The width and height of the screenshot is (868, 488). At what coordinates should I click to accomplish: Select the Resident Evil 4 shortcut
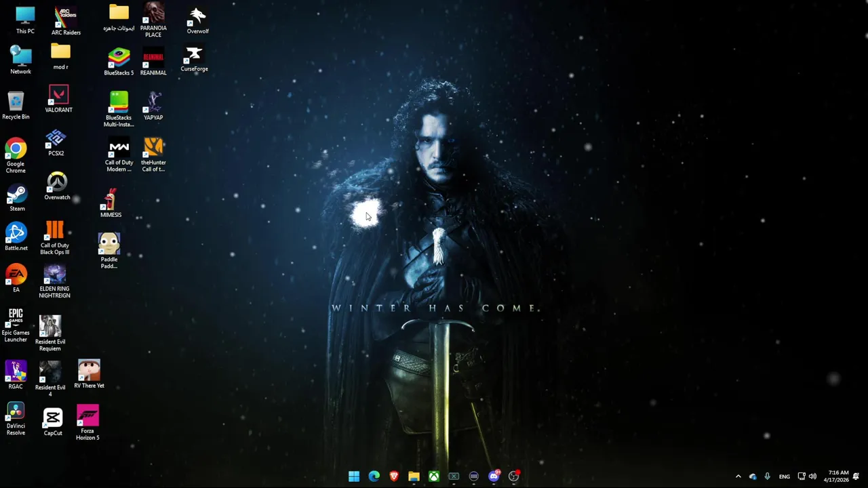50,379
